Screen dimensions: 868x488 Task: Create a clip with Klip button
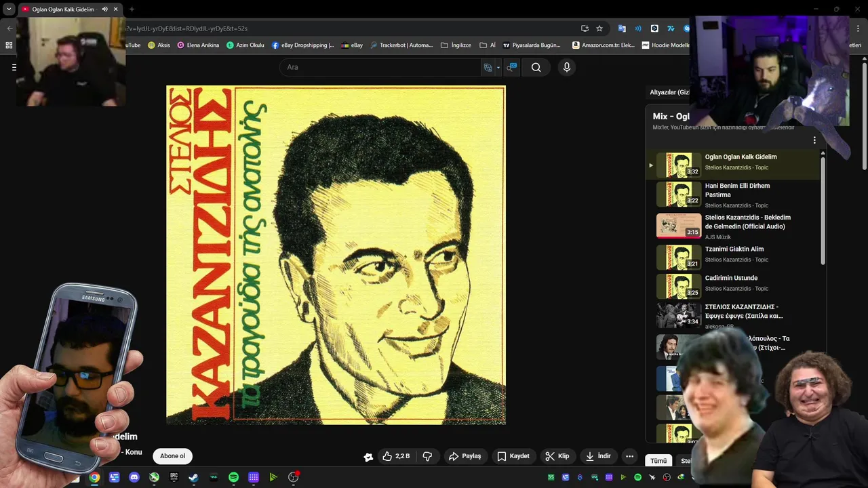(x=557, y=456)
